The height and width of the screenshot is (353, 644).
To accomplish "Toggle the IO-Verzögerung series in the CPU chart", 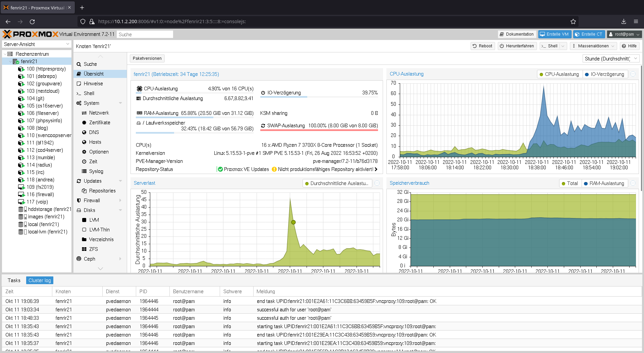I will (605, 74).
